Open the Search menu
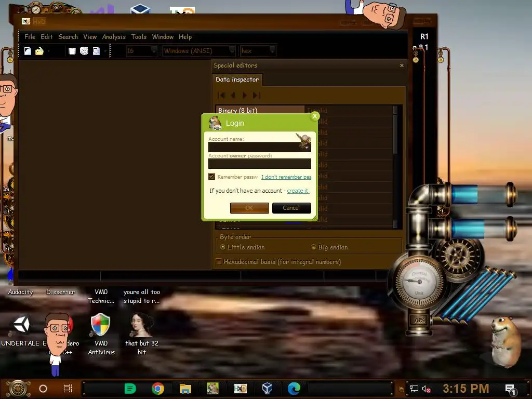 click(68, 37)
